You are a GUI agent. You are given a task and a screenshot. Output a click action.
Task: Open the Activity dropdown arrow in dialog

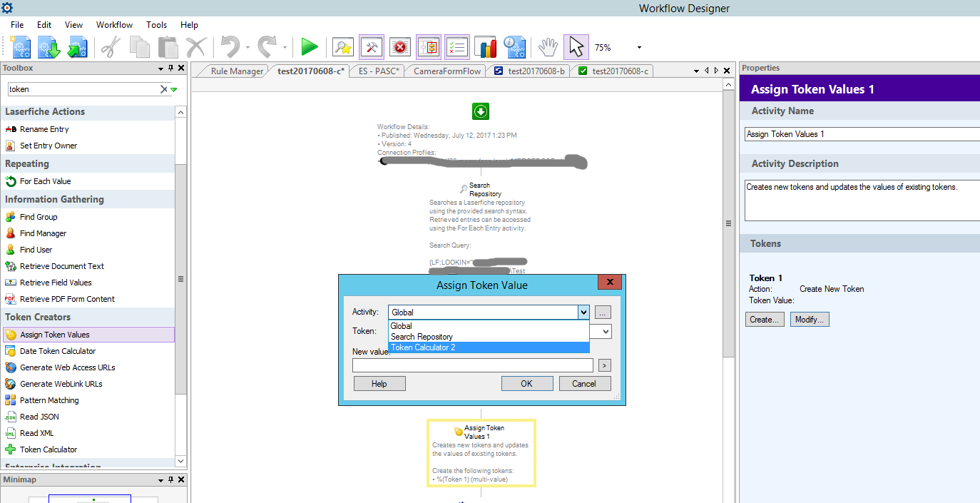point(583,312)
